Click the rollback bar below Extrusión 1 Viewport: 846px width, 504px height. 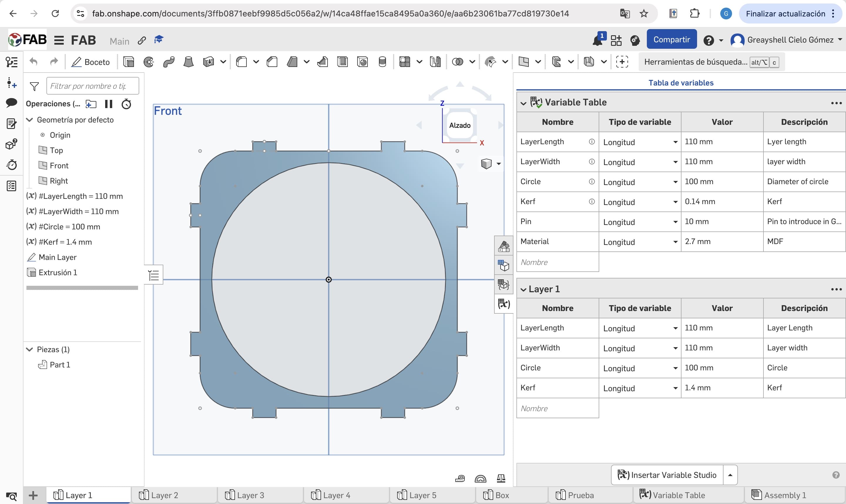(x=82, y=288)
